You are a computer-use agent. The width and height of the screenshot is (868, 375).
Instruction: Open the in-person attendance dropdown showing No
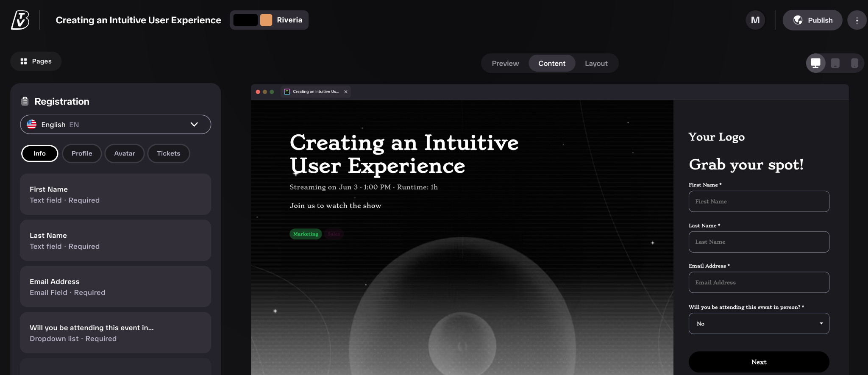click(759, 323)
